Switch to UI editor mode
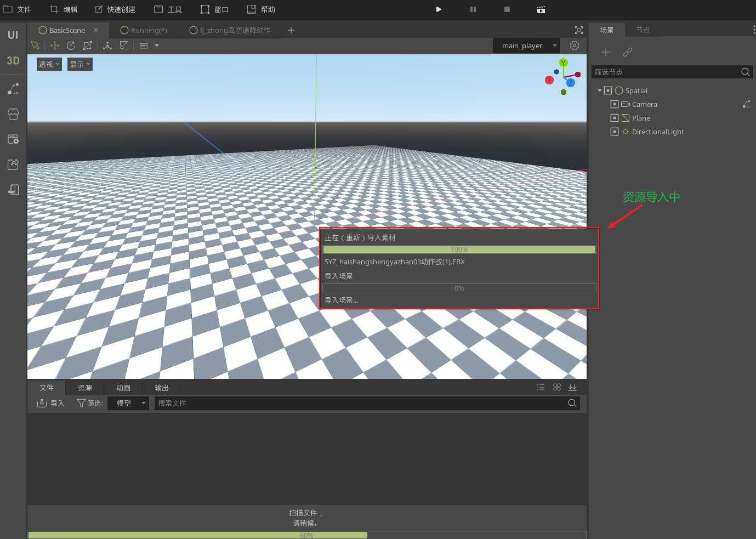756x539 pixels. point(13,35)
